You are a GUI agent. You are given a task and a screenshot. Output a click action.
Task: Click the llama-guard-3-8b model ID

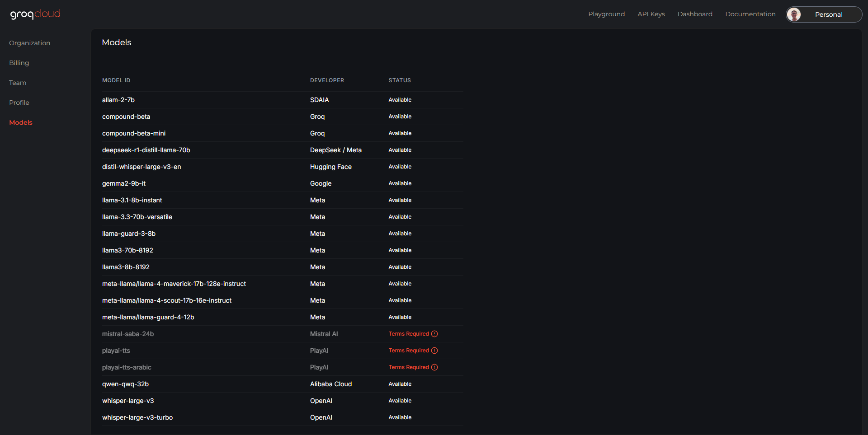click(129, 234)
